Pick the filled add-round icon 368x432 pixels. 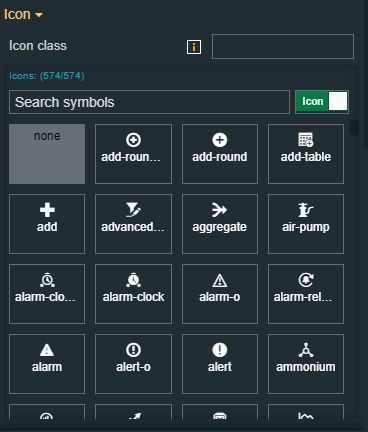click(x=220, y=154)
